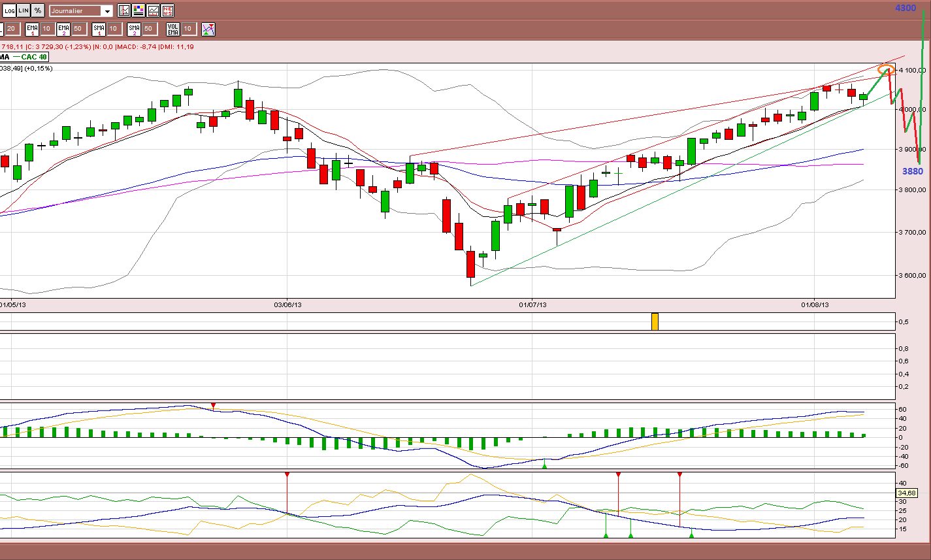Image resolution: width=931 pixels, height=560 pixels.
Task: Click the red triangle marker on the MACD panel
Action: (213, 406)
